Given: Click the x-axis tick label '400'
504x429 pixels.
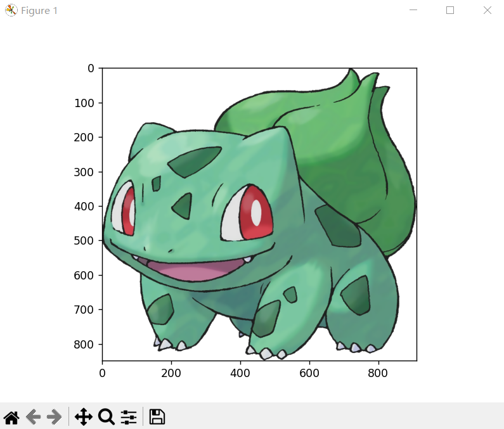Looking at the screenshot, I should pos(240,373).
